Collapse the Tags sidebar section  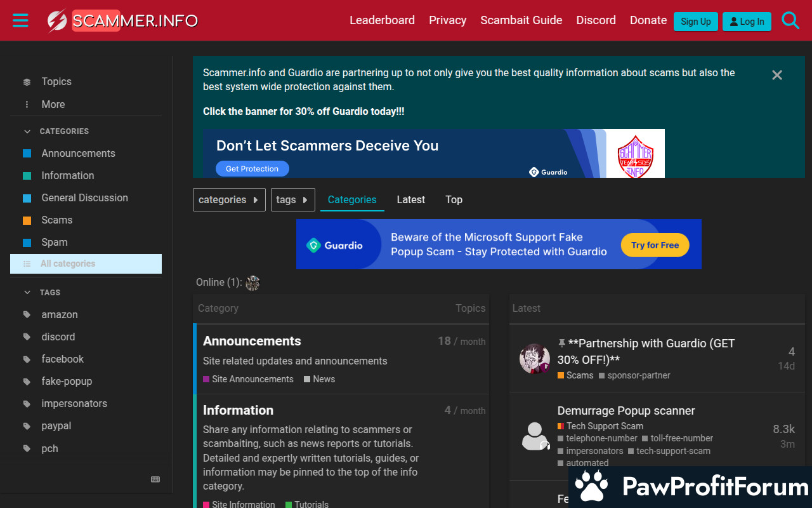[42, 293]
